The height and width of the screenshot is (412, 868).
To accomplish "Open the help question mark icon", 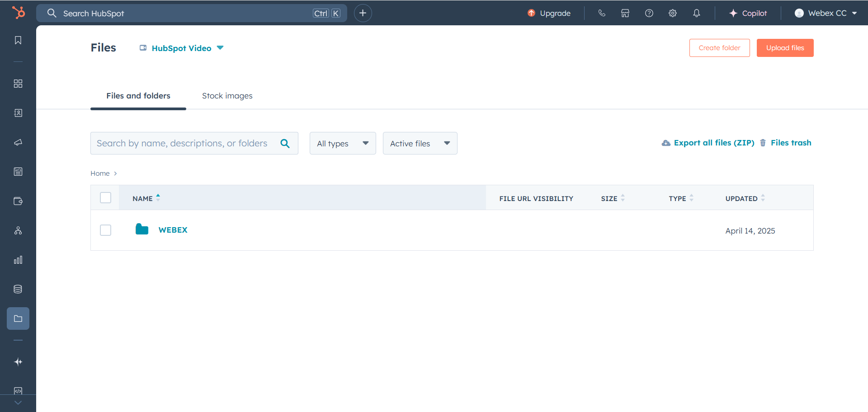I will pyautogui.click(x=649, y=13).
